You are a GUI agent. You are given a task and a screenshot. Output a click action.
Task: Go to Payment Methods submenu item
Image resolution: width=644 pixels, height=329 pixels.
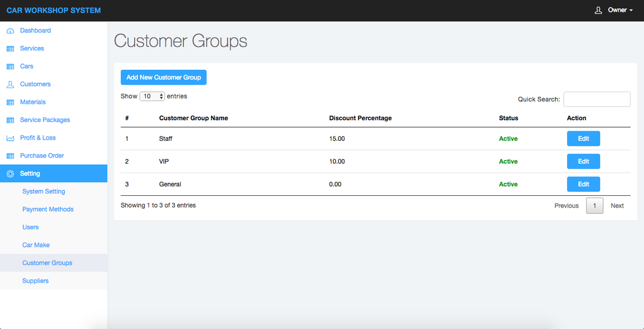[x=48, y=209]
